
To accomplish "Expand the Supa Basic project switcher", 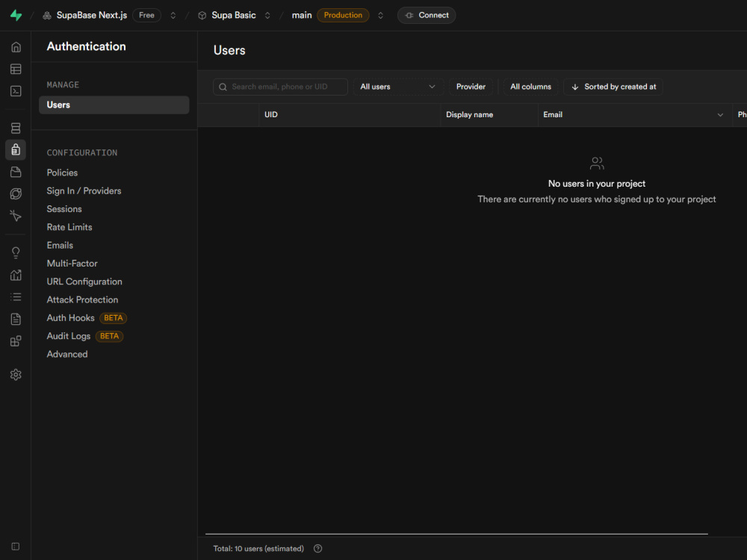I will point(267,16).
